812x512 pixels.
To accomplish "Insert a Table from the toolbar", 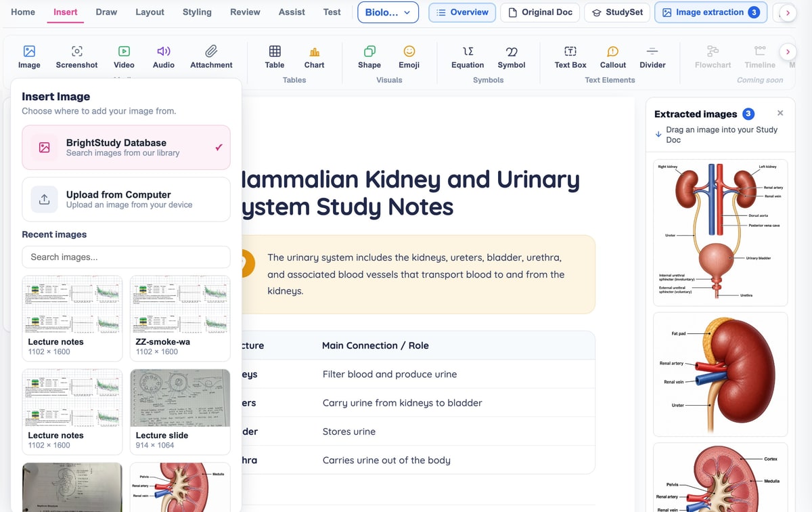I will (x=275, y=57).
